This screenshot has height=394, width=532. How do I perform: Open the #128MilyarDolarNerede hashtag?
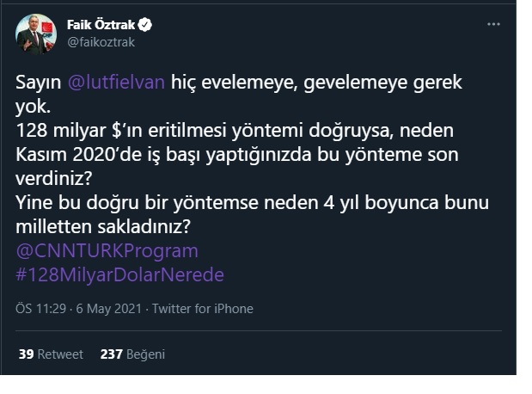119,274
